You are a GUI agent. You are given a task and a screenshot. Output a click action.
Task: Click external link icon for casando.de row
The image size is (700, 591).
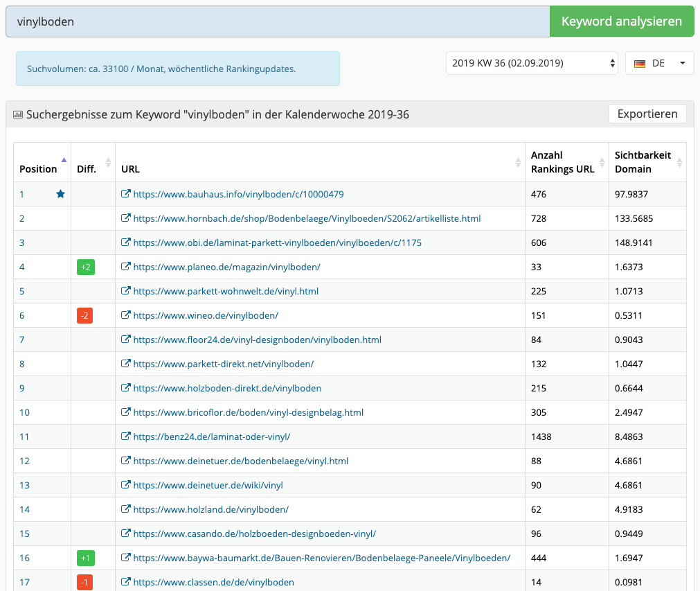coord(126,533)
